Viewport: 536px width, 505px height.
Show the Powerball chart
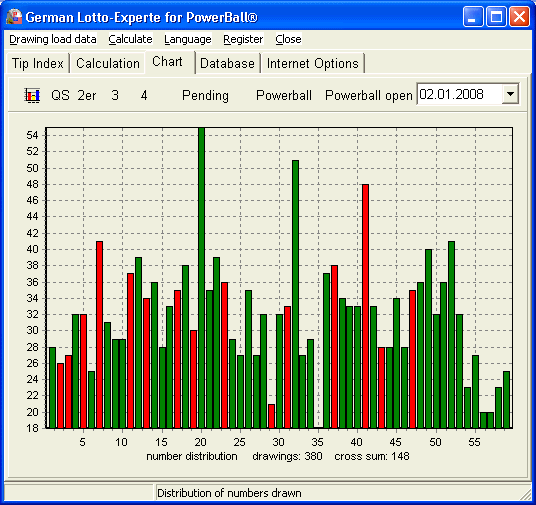coord(284,95)
